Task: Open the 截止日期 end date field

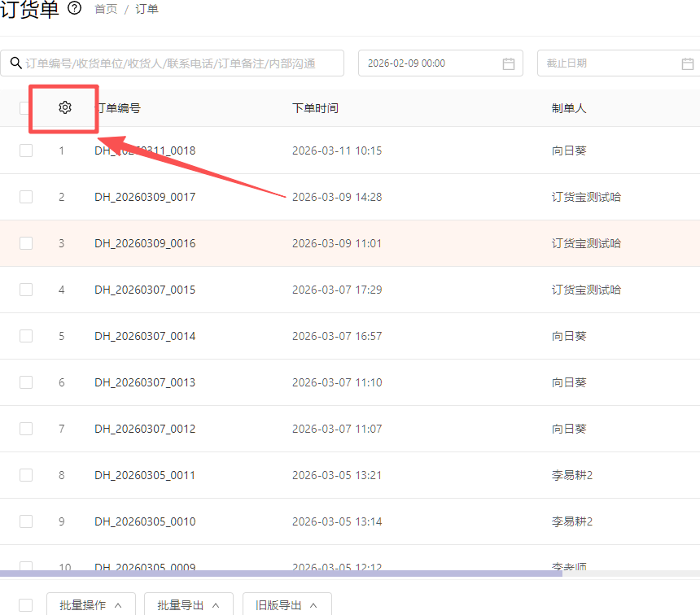Action: click(x=619, y=63)
